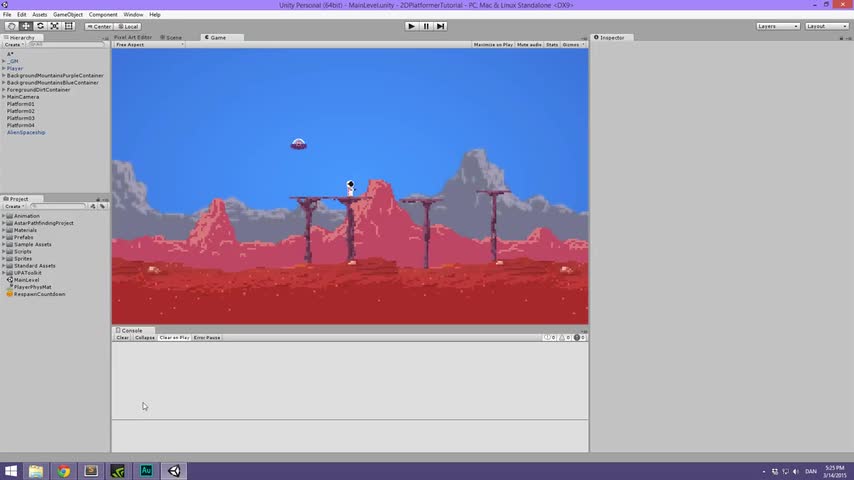Open the Window menu
The height and width of the screenshot is (480, 854).
(x=133, y=15)
